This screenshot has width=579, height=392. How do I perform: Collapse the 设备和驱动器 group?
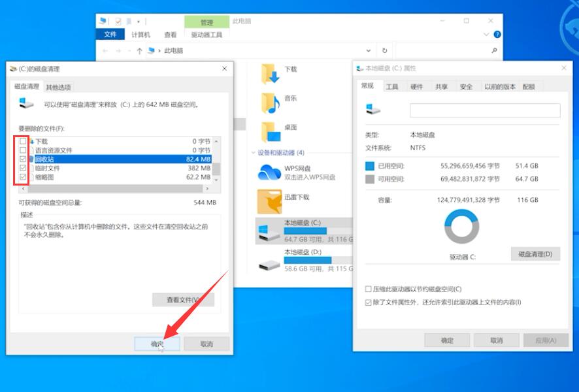(254, 152)
